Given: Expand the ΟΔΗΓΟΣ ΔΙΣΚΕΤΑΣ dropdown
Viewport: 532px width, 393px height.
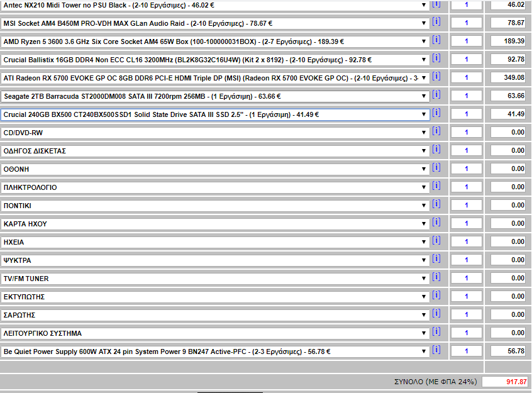Looking at the screenshot, I should pos(215,151).
